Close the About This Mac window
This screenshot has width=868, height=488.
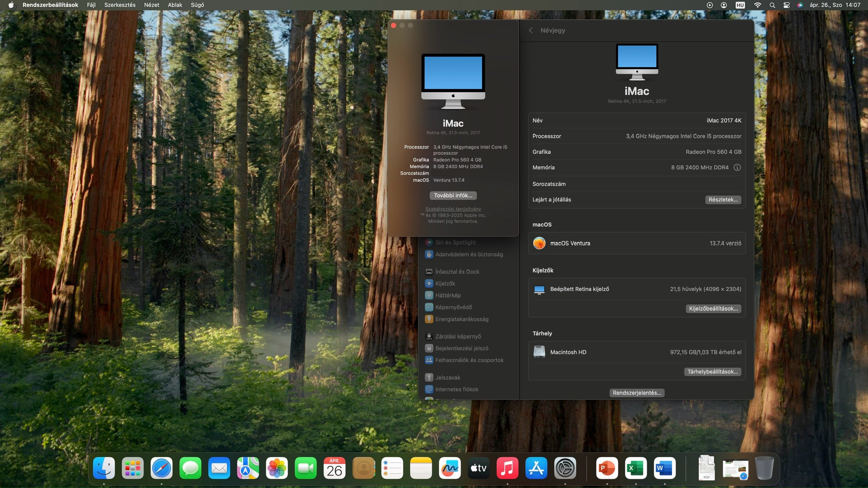(x=394, y=26)
